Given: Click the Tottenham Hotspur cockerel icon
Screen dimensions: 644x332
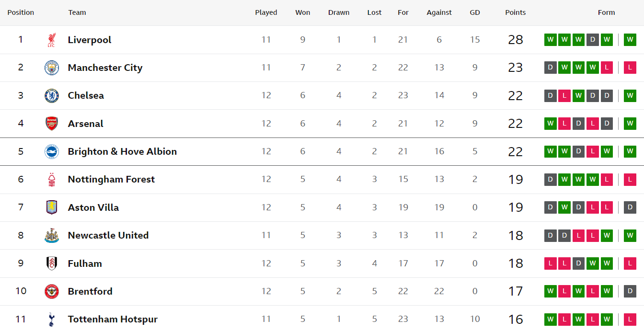Looking at the screenshot, I should [51, 319].
